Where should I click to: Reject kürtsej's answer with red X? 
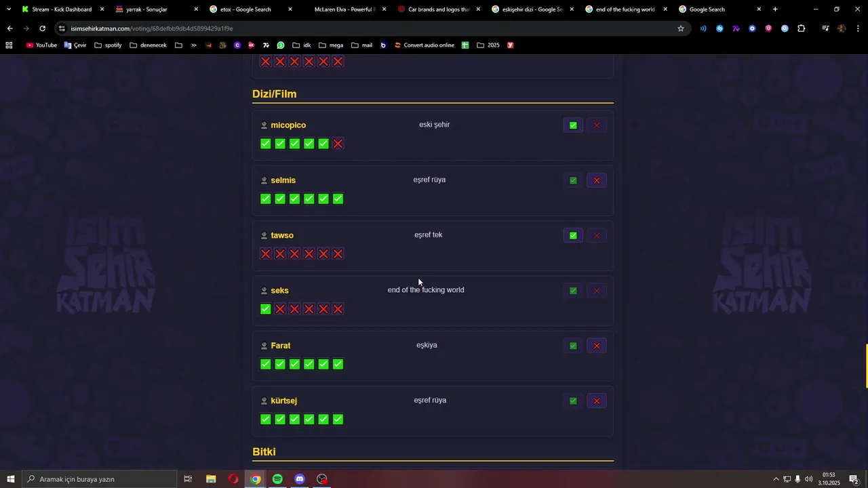(597, 401)
